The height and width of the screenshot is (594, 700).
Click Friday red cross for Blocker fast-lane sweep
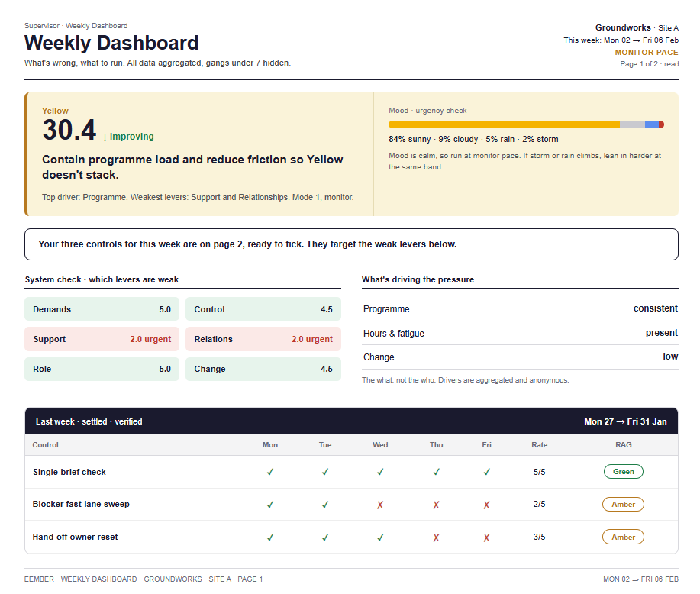click(486, 505)
